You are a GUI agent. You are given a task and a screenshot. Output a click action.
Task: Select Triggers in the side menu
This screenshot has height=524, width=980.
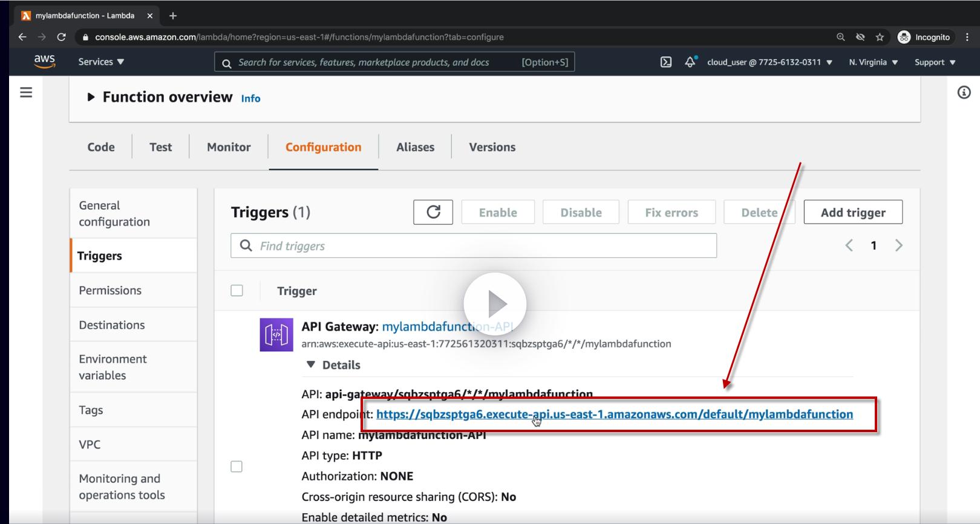point(134,256)
